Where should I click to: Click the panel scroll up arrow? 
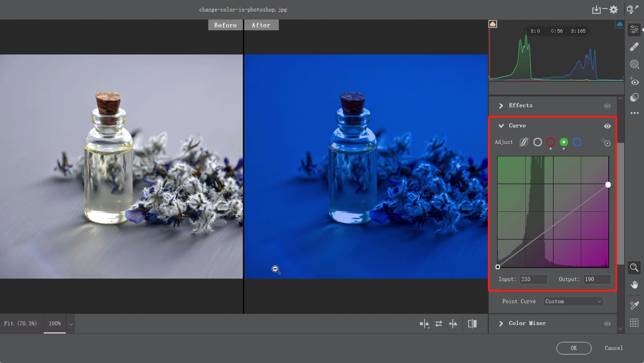coord(620,99)
